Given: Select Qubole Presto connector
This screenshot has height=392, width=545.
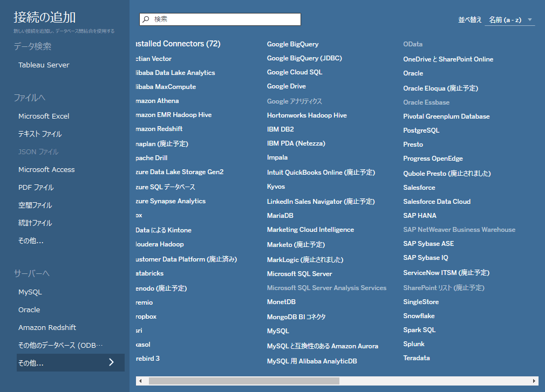Looking at the screenshot, I should click(x=447, y=173).
